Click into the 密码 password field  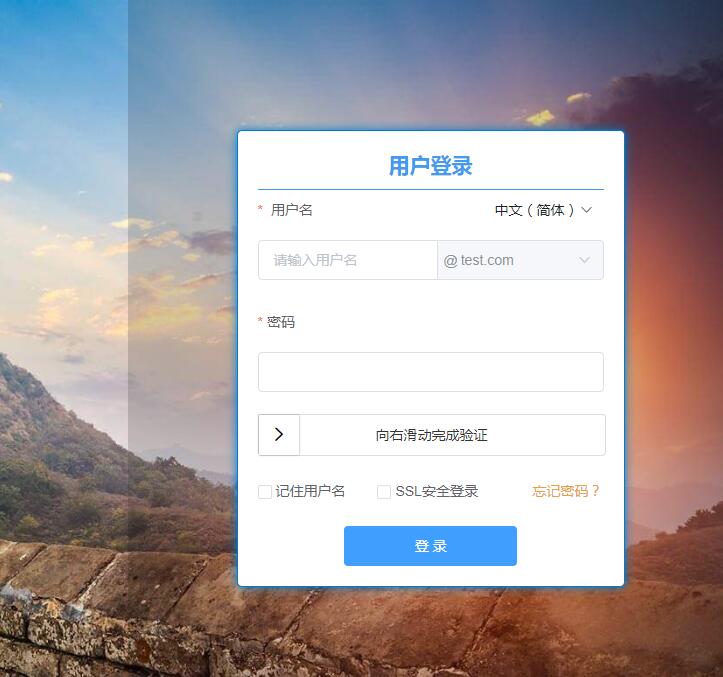[x=431, y=372]
